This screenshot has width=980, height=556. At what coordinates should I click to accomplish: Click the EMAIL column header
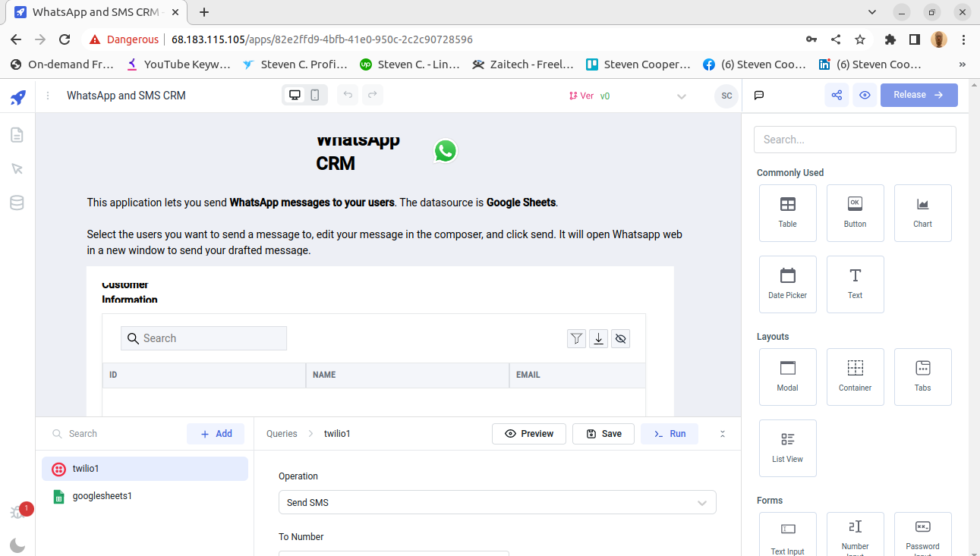578,375
